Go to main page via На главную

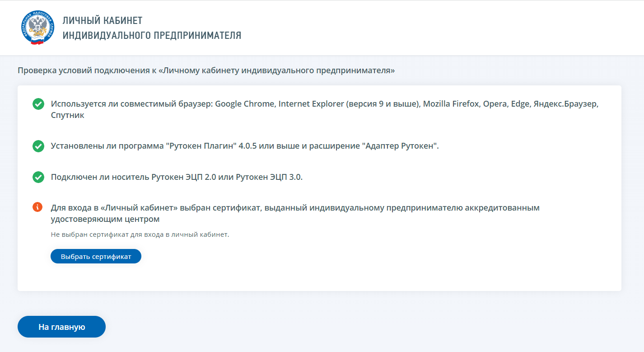pos(61,327)
